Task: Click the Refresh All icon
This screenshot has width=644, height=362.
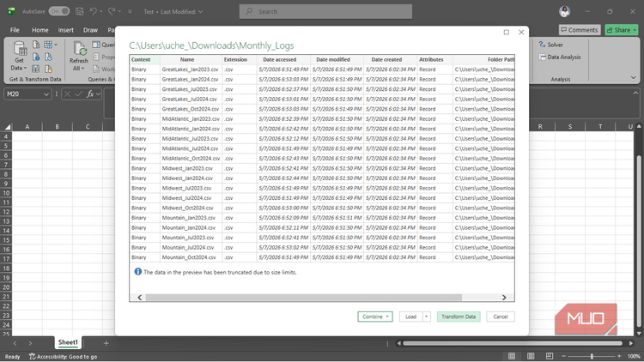Action: click(x=79, y=49)
